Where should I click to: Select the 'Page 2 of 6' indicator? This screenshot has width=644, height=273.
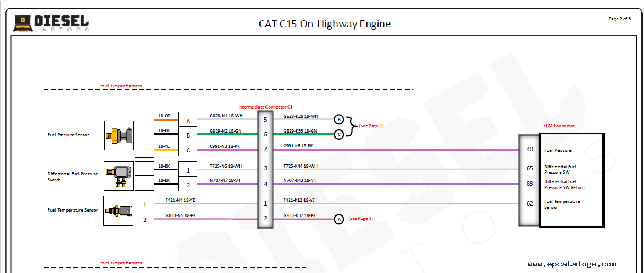[x=619, y=19]
